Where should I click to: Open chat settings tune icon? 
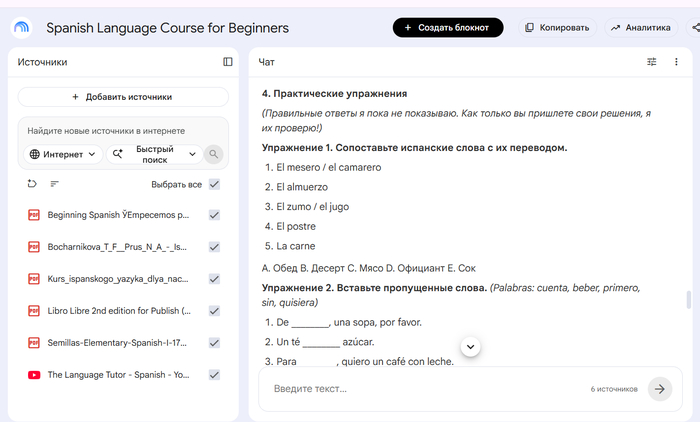[652, 62]
